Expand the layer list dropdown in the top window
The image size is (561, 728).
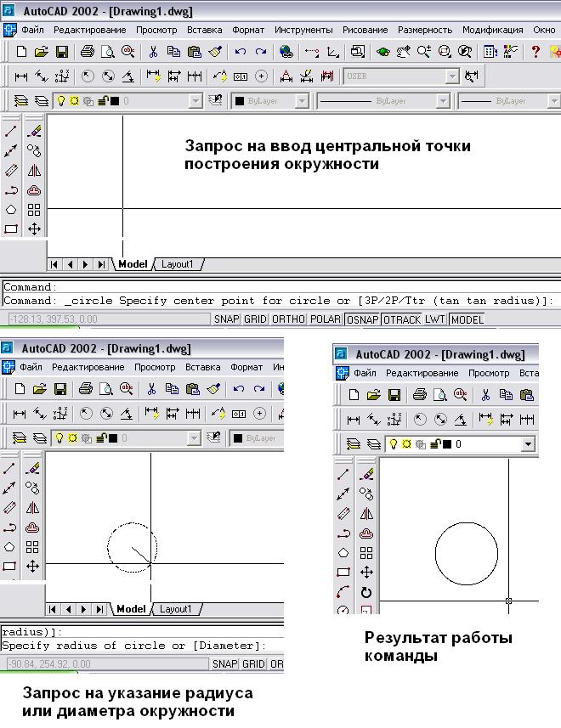point(196,101)
